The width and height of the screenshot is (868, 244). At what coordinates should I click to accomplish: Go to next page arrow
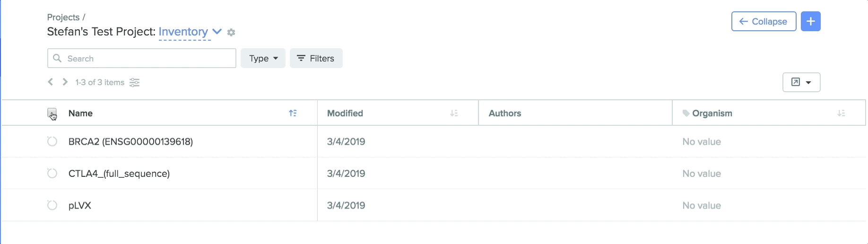pyautogui.click(x=65, y=82)
